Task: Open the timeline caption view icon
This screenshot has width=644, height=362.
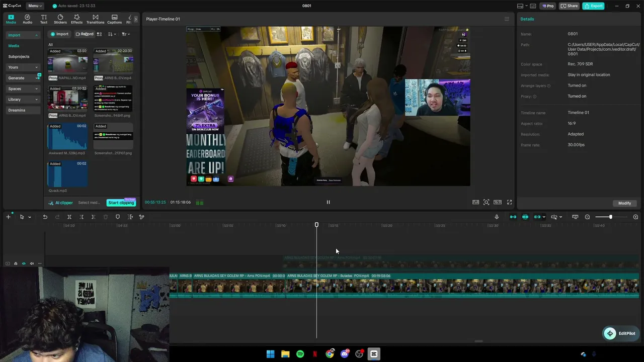Action: tap(575, 217)
